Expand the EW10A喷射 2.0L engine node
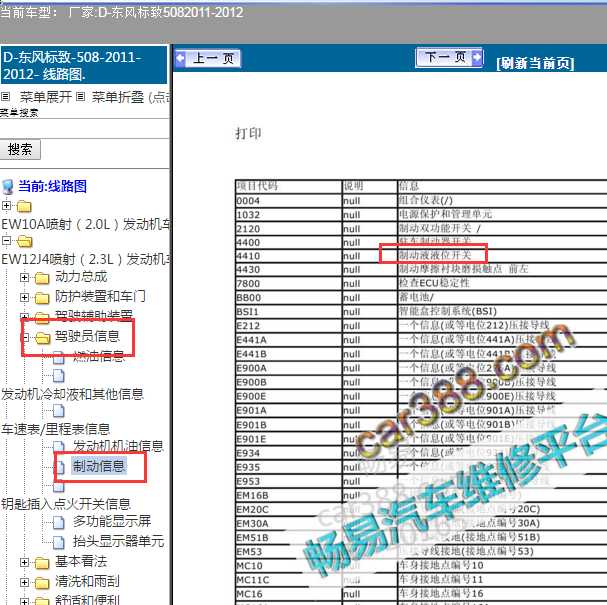The image size is (607, 605). point(6,205)
